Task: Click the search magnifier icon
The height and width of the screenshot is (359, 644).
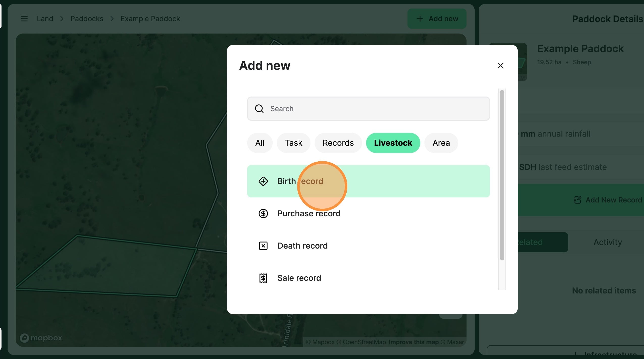Action: pos(259,109)
